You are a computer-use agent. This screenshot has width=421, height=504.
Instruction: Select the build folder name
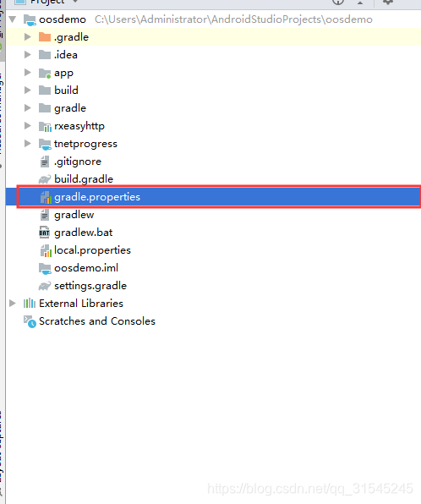(66, 90)
